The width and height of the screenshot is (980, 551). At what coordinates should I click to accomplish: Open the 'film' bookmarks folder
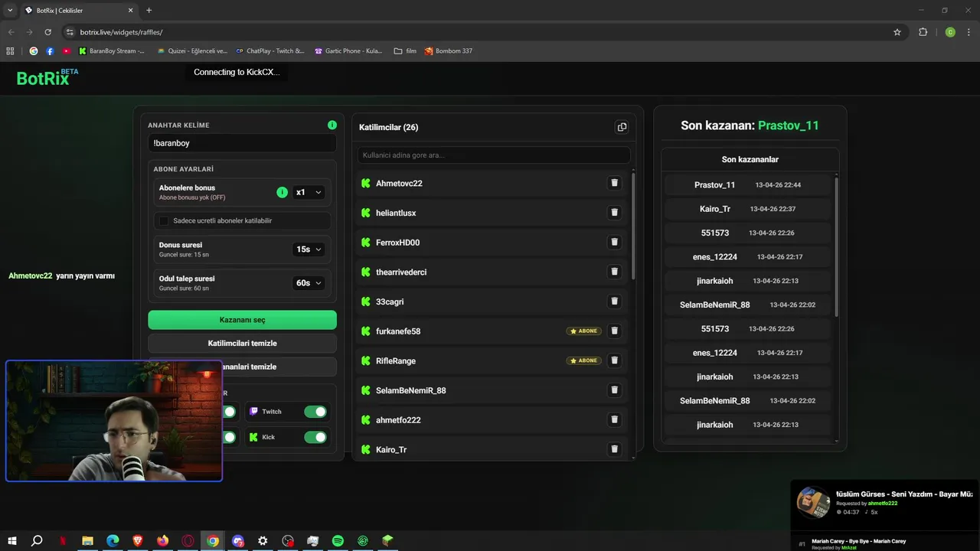(405, 51)
